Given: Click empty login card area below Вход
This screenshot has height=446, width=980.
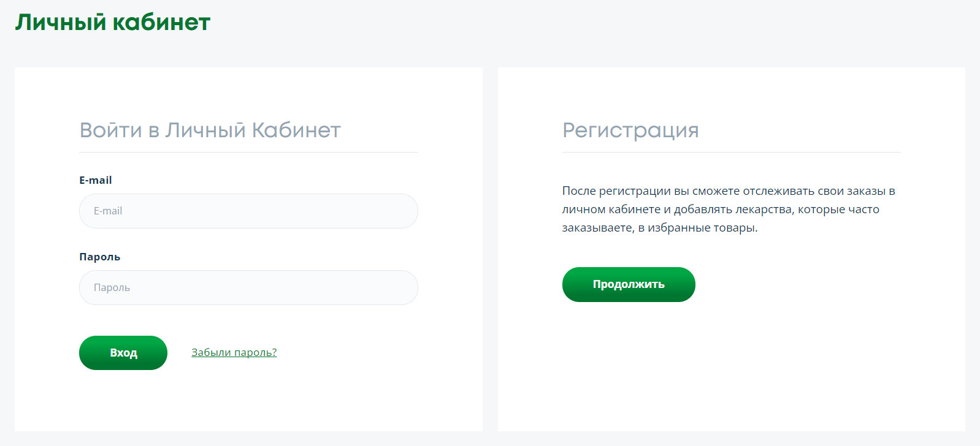Looking at the screenshot, I should tap(248, 401).
